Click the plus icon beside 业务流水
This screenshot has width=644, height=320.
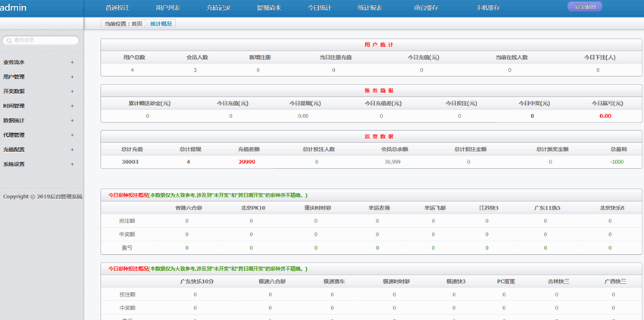tap(72, 62)
